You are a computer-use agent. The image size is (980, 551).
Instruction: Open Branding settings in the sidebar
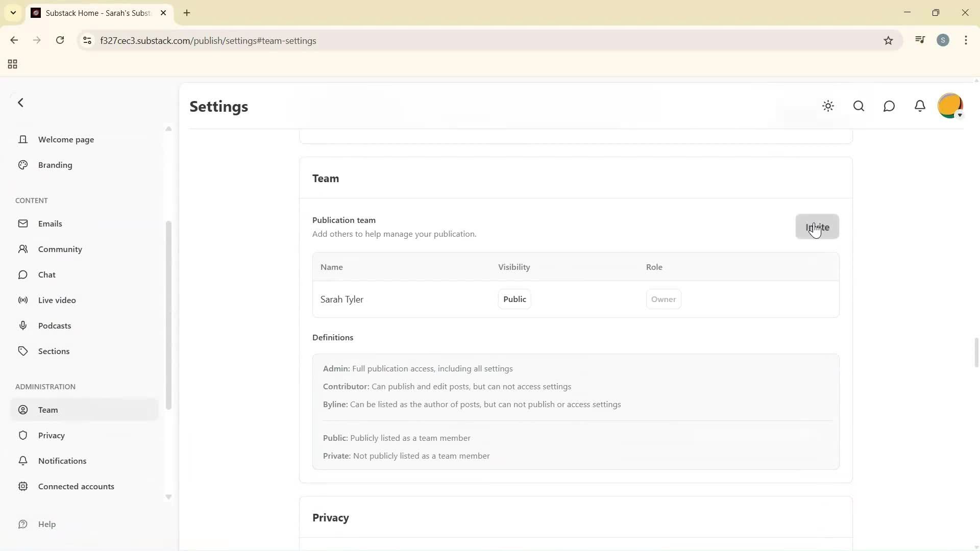pos(55,165)
